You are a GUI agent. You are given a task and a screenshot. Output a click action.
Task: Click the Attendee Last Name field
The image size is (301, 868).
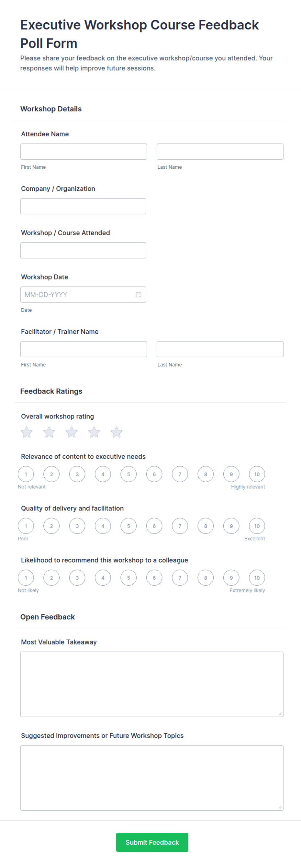coord(220,152)
